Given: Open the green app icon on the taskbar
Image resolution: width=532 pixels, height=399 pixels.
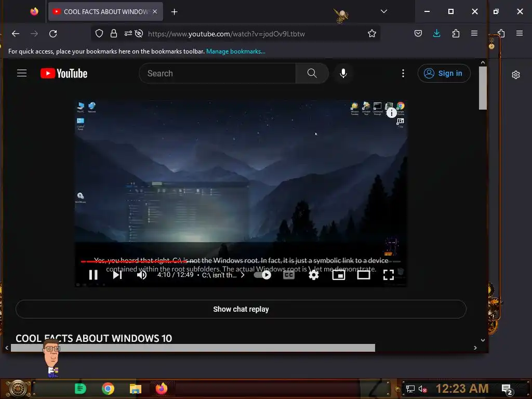Looking at the screenshot, I should click(x=81, y=389).
